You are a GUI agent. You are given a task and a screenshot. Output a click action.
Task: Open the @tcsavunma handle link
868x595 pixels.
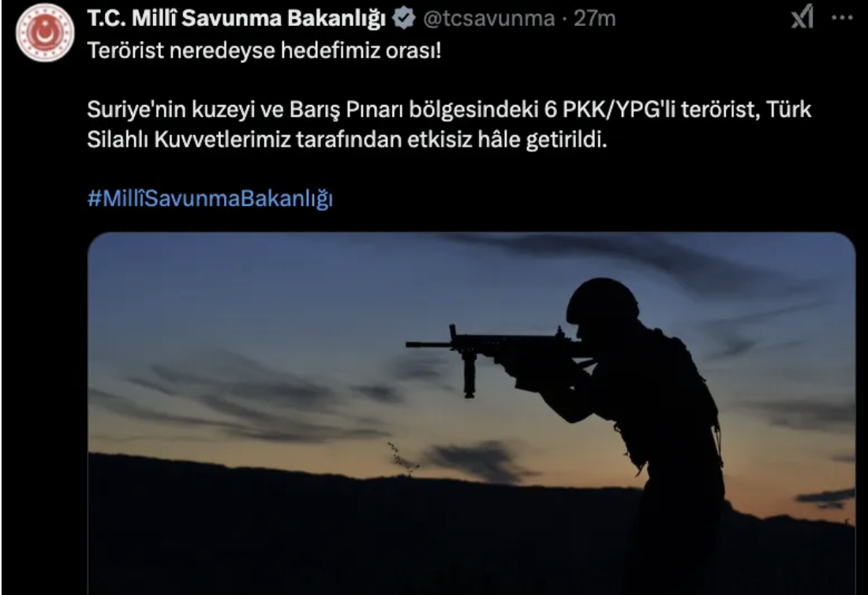488,19
